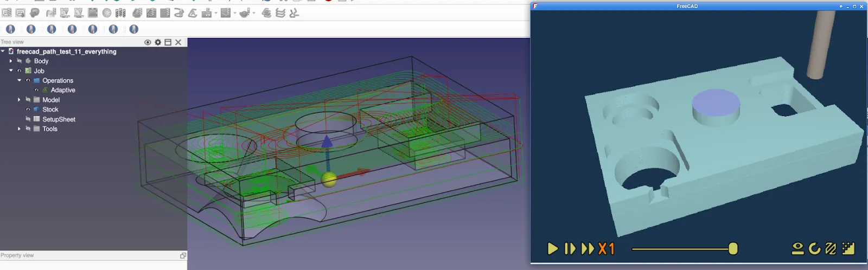Image resolution: width=868 pixels, height=270 pixels.
Task: Select the Adaptive operation in the tree
Action: click(63, 90)
